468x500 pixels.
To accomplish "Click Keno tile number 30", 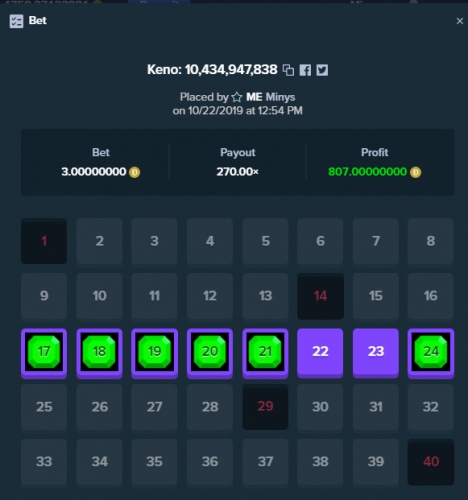I will coord(320,407).
